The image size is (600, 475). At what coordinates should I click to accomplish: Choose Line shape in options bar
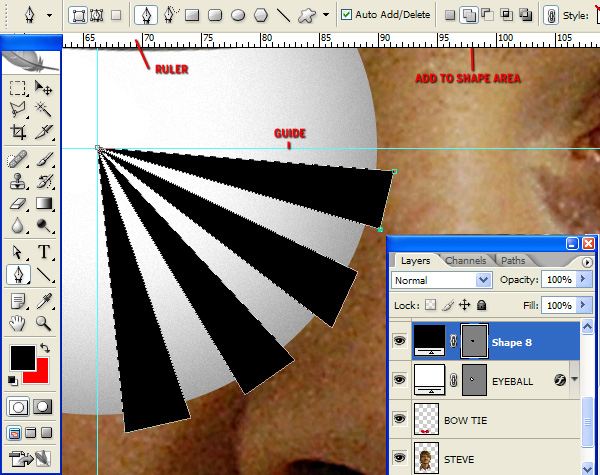pos(283,15)
